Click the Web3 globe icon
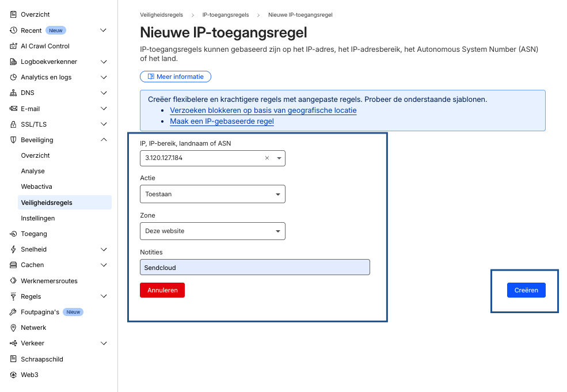The width and height of the screenshot is (567, 392). tap(13, 375)
